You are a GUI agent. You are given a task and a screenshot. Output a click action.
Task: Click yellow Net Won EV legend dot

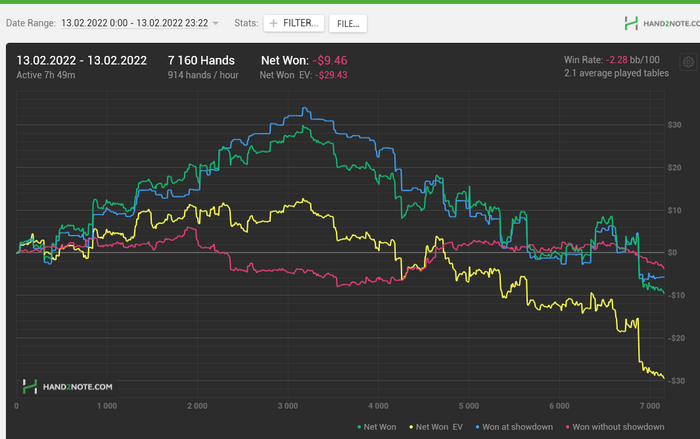[x=411, y=427]
